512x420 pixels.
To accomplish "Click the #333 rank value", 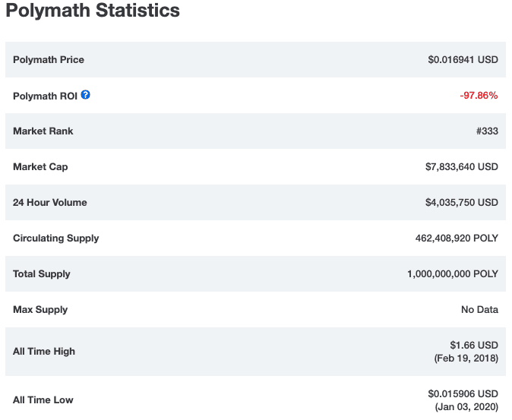I will (x=487, y=131).
